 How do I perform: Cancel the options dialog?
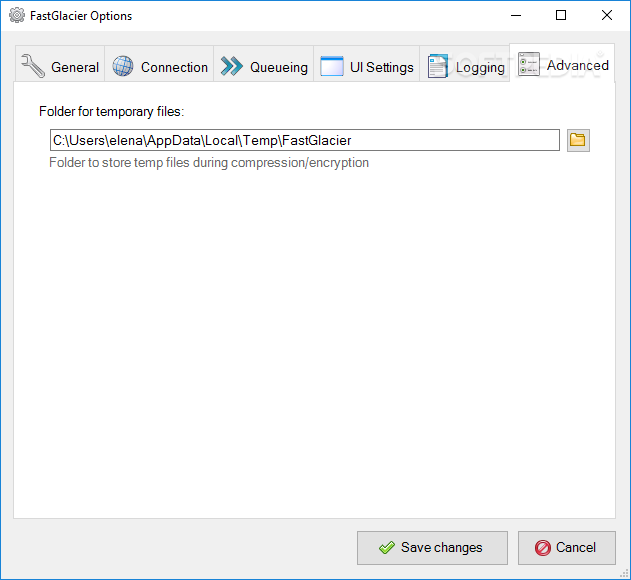pos(567,547)
